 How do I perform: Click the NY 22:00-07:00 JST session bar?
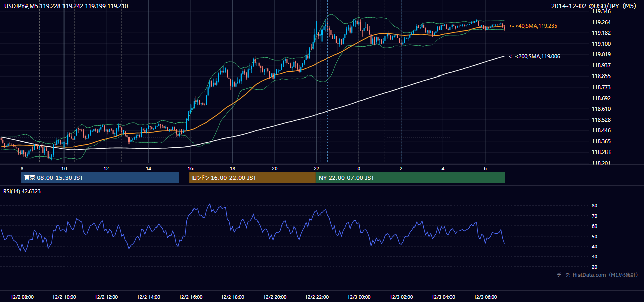410,178
